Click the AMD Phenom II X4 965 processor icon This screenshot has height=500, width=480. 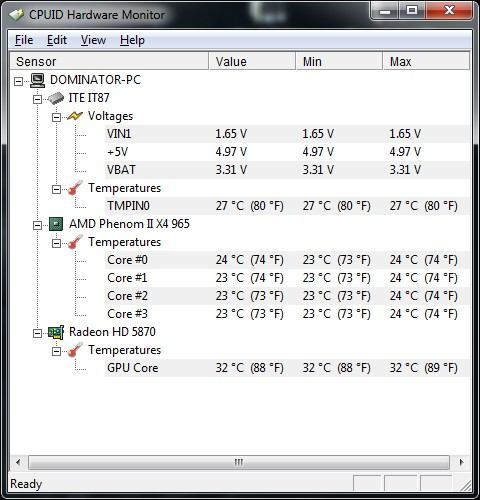(56, 224)
